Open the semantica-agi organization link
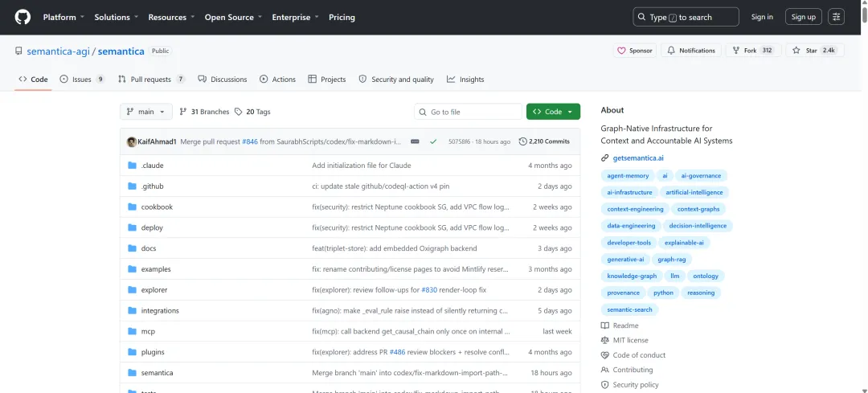This screenshot has width=868, height=393. coord(58,51)
